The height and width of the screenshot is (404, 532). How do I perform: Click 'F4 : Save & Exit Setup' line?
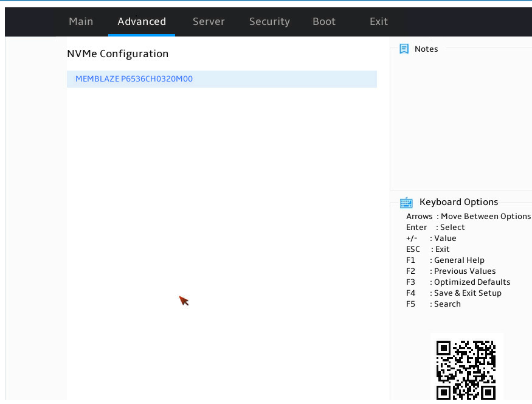pyautogui.click(x=454, y=293)
